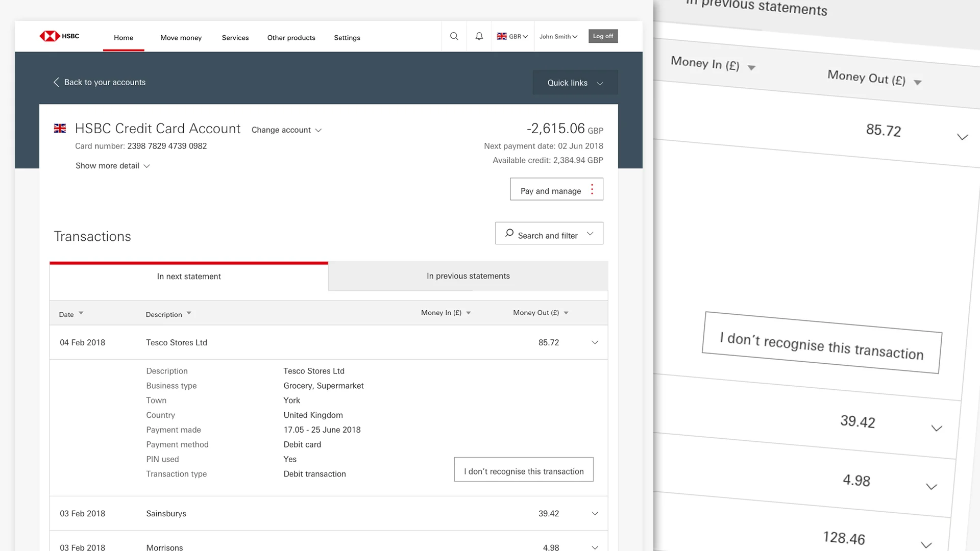Open Search and filter panel

coord(549,234)
